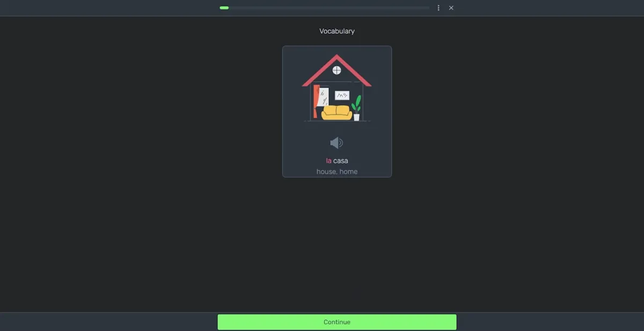Tap the framed picture inside the house
The height and width of the screenshot is (331, 644).
tap(342, 95)
